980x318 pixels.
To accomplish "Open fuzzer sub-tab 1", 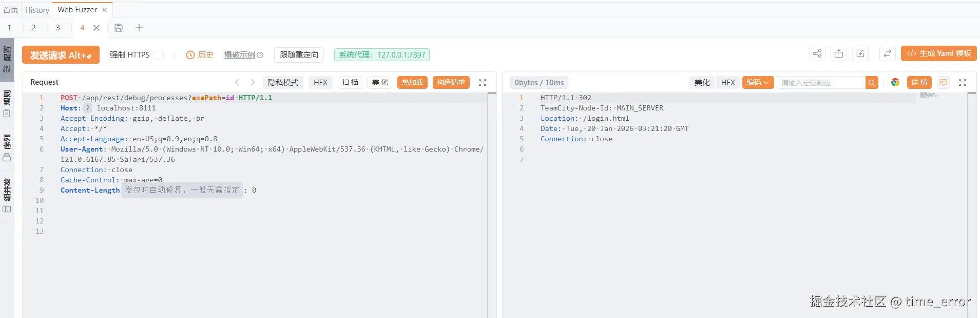I will tap(9, 28).
